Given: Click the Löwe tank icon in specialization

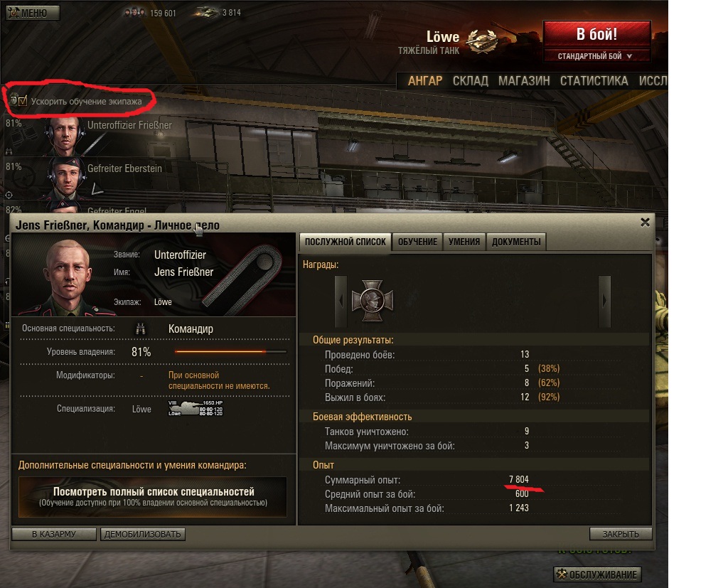Looking at the screenshot, I should pos(195,408).
